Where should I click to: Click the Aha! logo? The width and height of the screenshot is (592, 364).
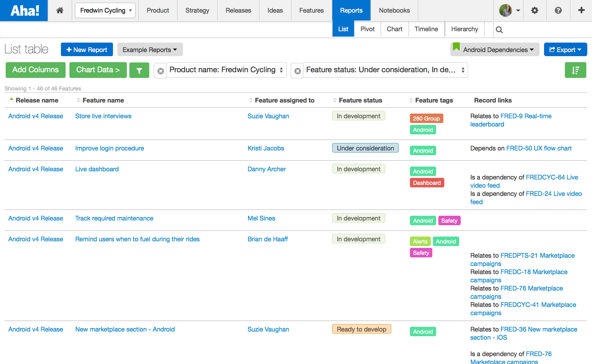point(24,10)
